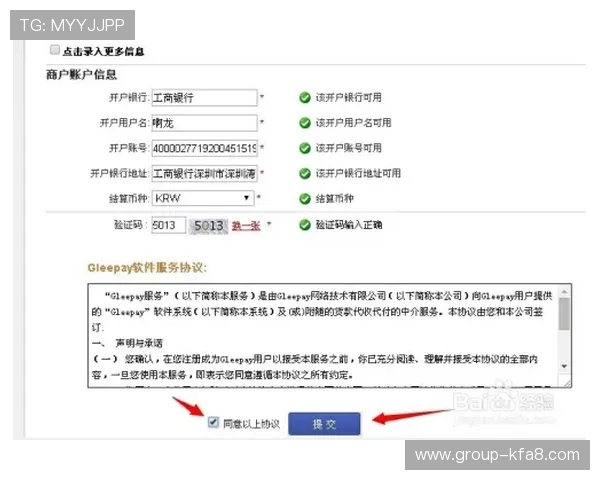The width and height of the screenshot is (600, 480).
Task: Click the 开户银行地址 field label
Action: [x=119, y=173]
